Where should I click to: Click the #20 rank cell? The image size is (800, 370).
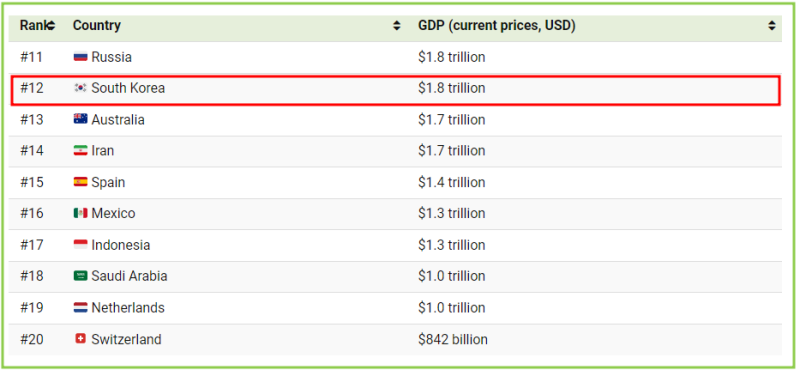34,339
